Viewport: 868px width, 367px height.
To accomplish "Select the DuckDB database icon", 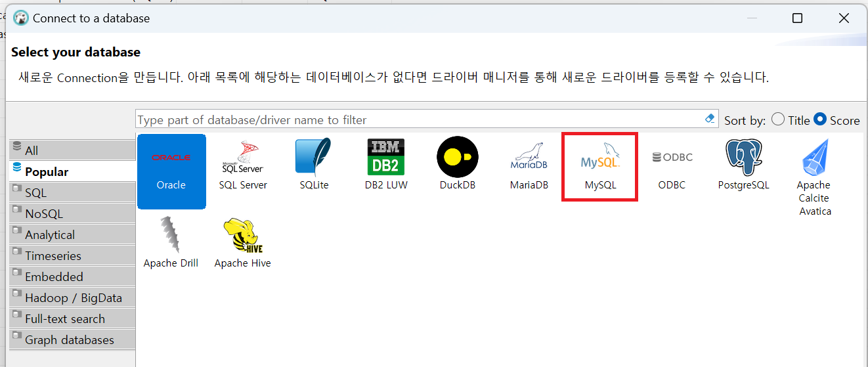I will coord(458,164).
